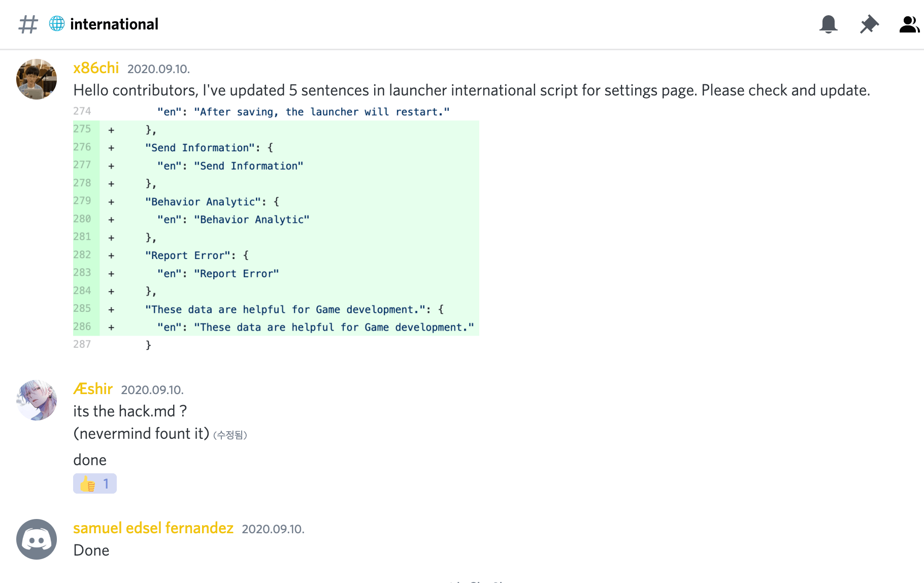The image size is (924, 583).
Task: Open notification settings bell icon
Action: pos(828,24)
